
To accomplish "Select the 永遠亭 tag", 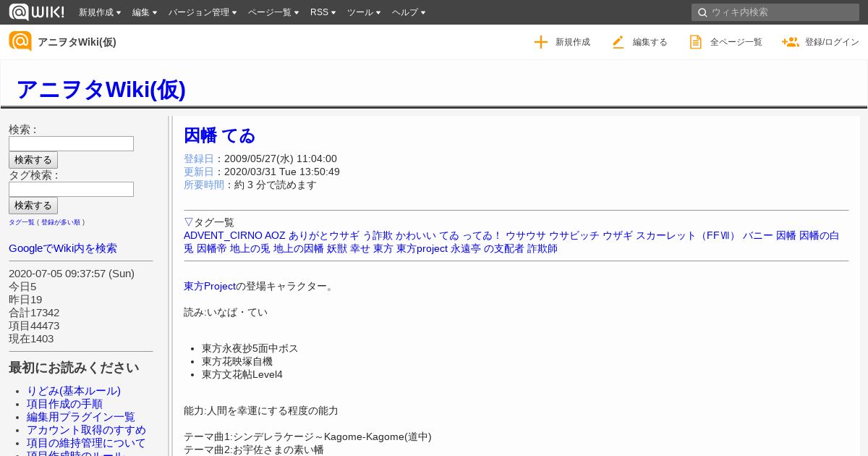I will click(x=466, y=248).
